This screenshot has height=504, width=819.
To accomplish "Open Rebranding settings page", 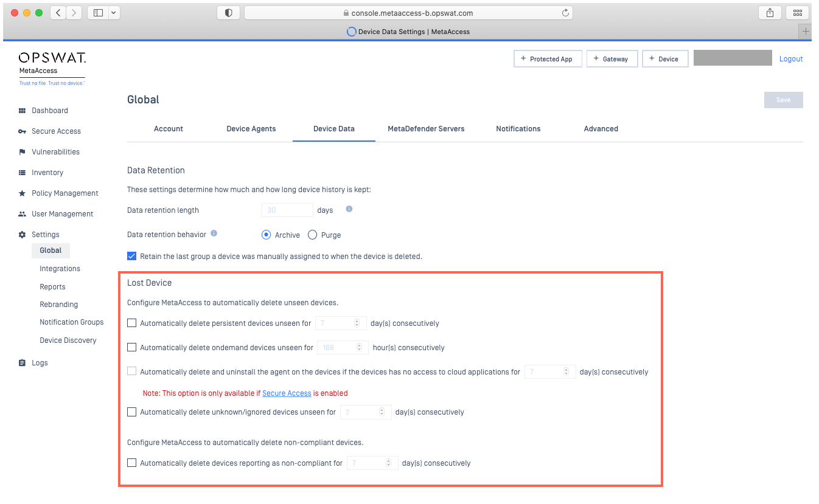I will pos(58,305).
